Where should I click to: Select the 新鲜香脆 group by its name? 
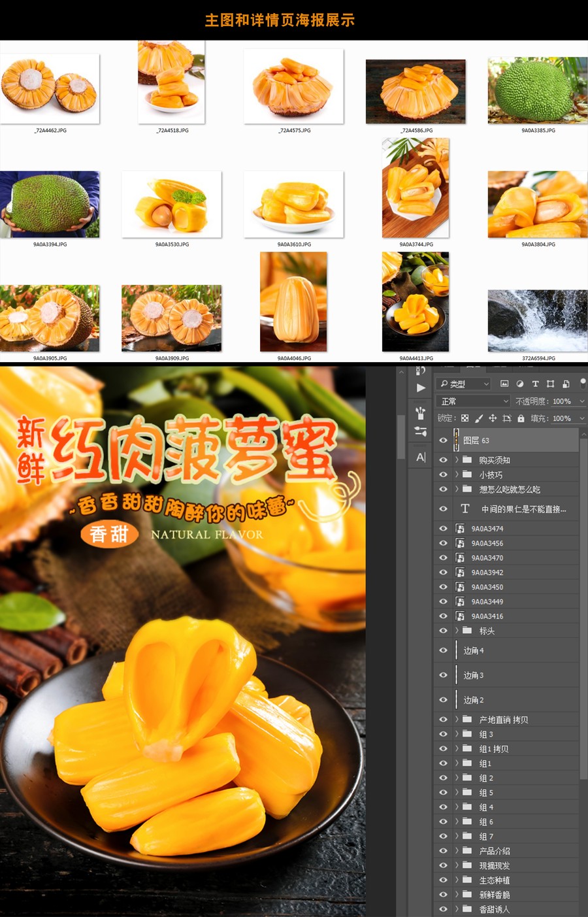click(495, 895)
